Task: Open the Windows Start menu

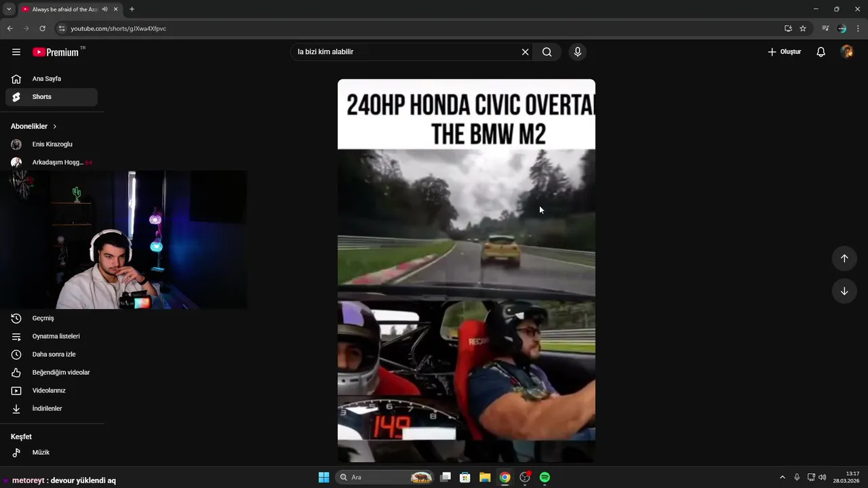Action: (324, 477)
